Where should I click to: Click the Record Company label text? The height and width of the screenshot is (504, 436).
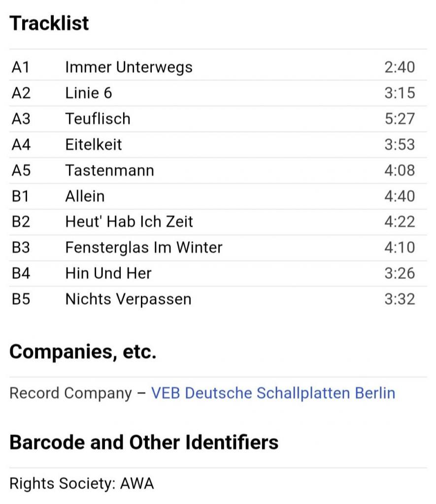click(x=71, y=393)
